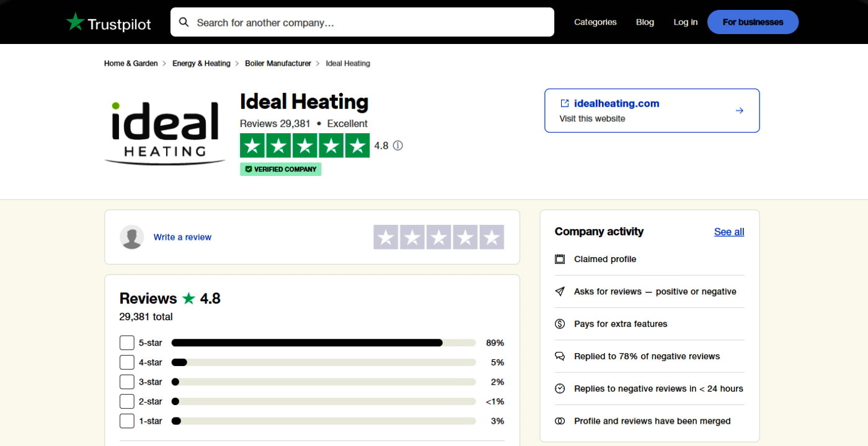Viewport: 868px width, 446px height.
Task: Open Blog in the top navigation
Action: pos(645,22)
